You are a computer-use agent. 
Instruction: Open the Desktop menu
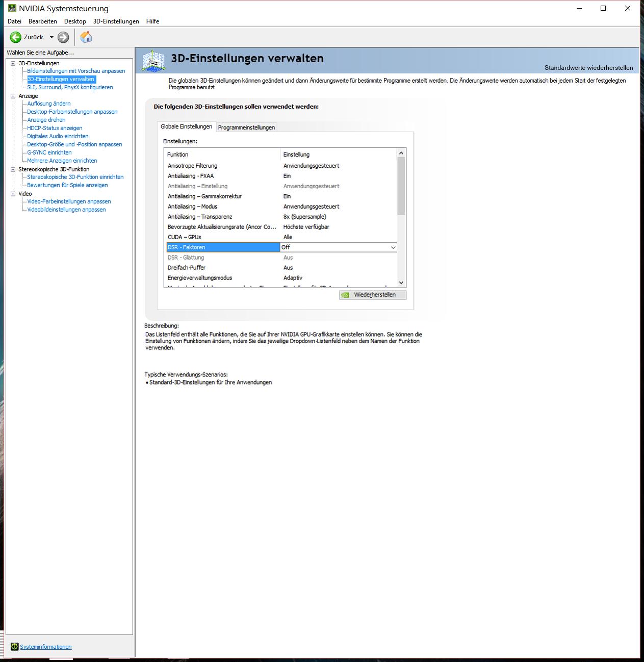click(75, 21)
